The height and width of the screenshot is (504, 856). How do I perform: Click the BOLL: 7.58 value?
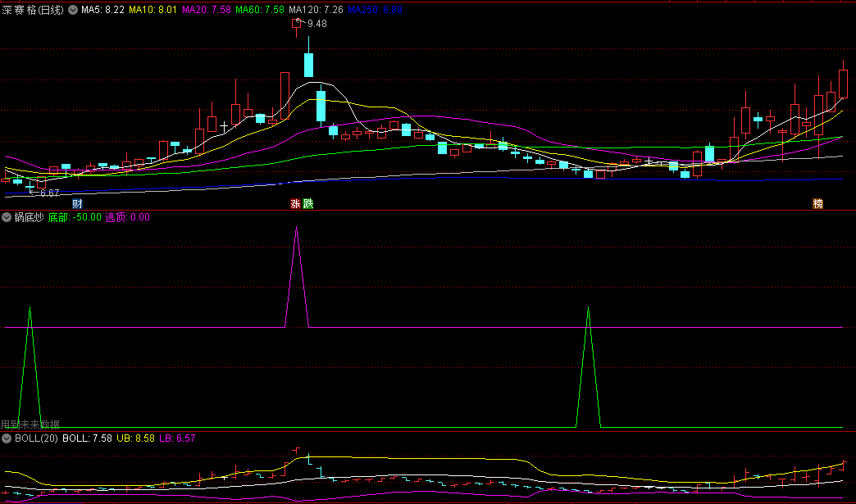point(88,438)
